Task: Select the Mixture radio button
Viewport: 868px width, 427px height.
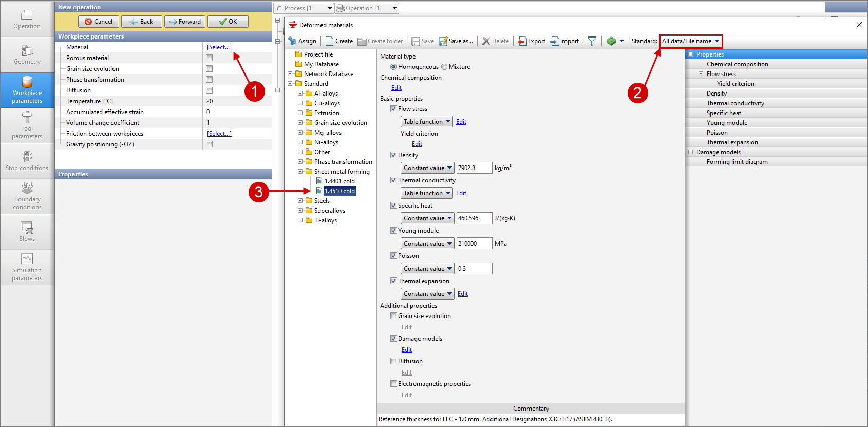Action: click(x=444, y=67)
